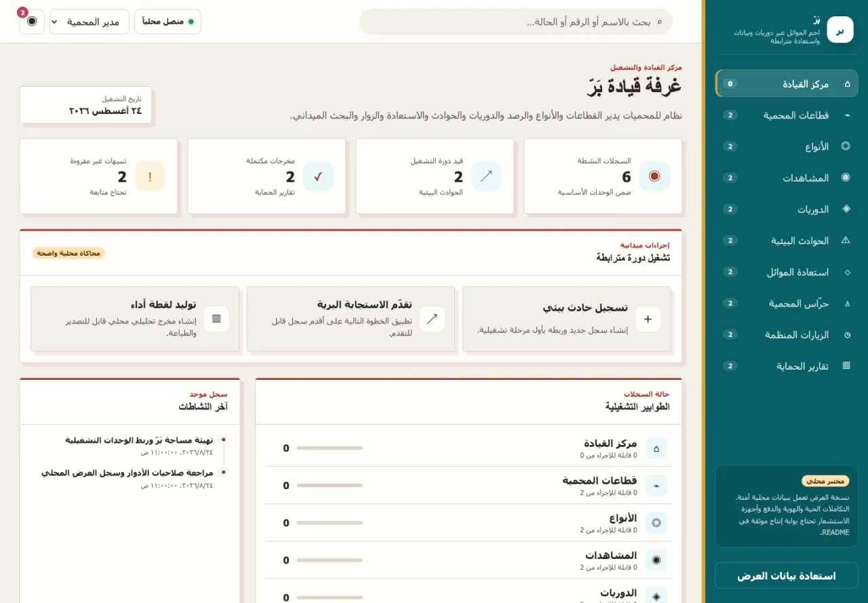
Task: Click the بَرّ app logo
Action: [x=840, y=30]
